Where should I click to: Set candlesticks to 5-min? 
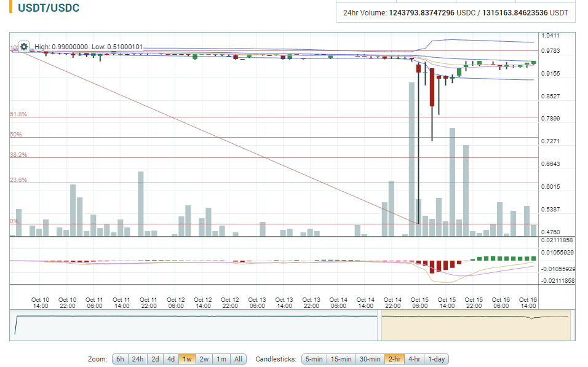tap(314, 359)
